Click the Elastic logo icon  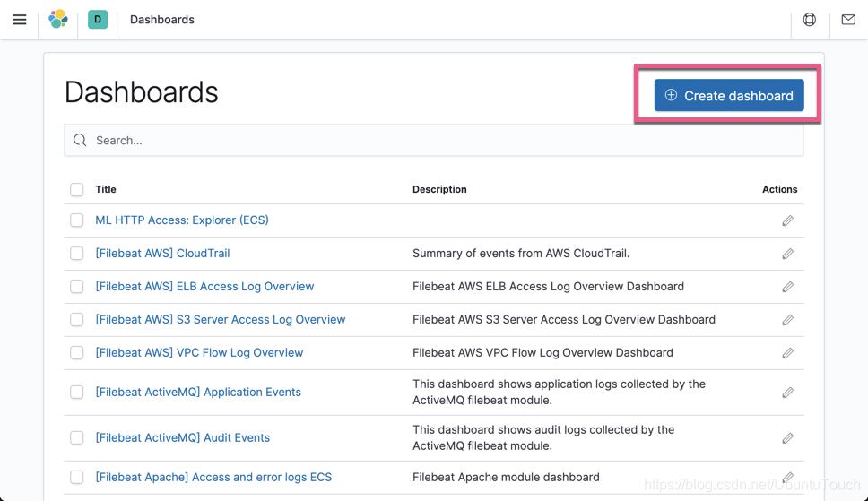tap(58, 20)
